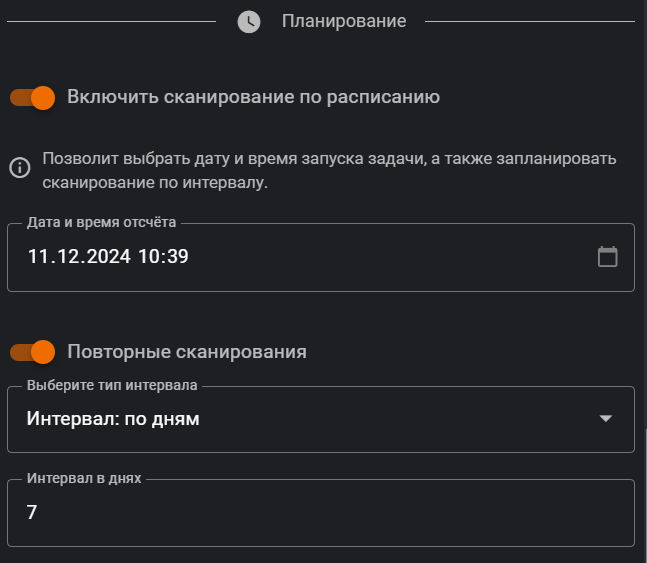Click the Повторные сканирования label text
The image size is (647, 563).
(186, 352)
